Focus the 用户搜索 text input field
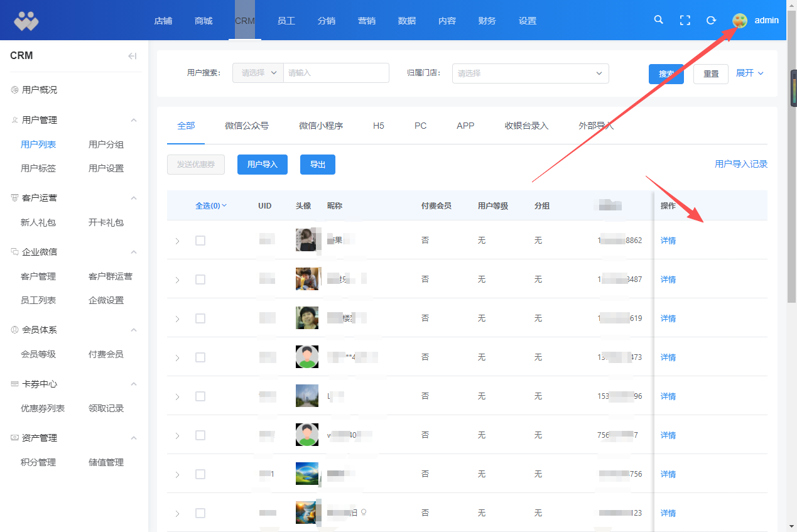 [x=336, y=73]
